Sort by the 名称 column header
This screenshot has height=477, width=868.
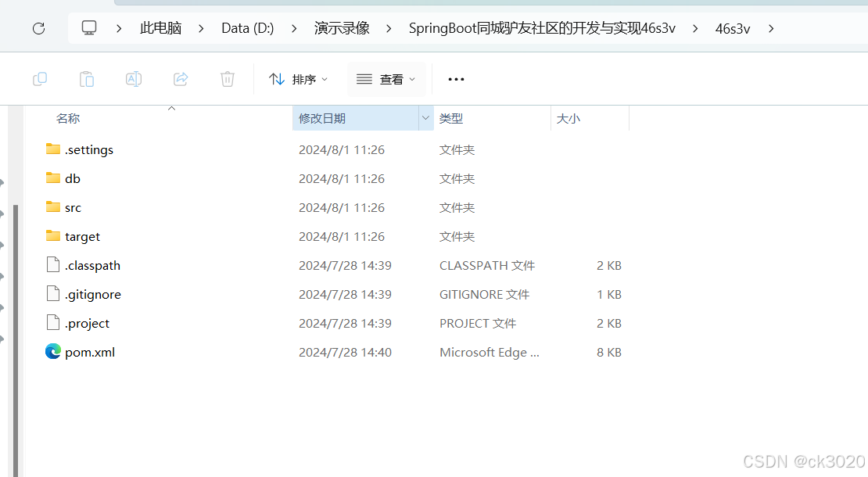68,118
